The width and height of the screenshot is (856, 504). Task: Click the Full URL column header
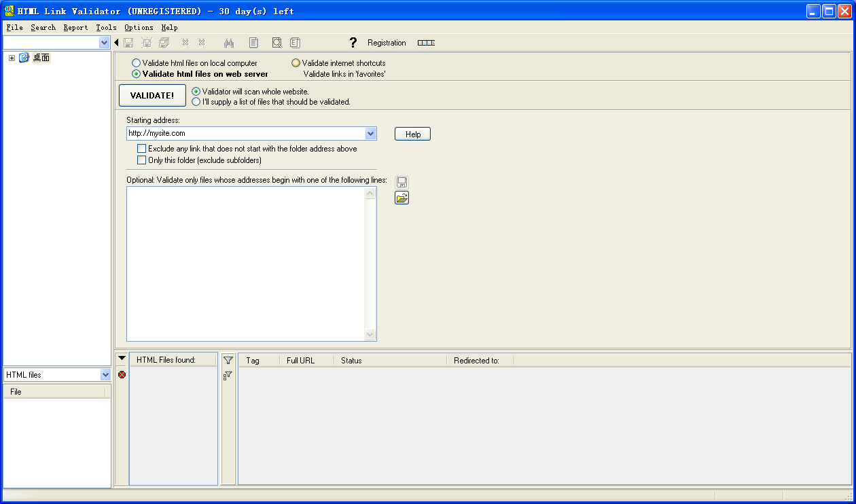[x=306, y=361]
